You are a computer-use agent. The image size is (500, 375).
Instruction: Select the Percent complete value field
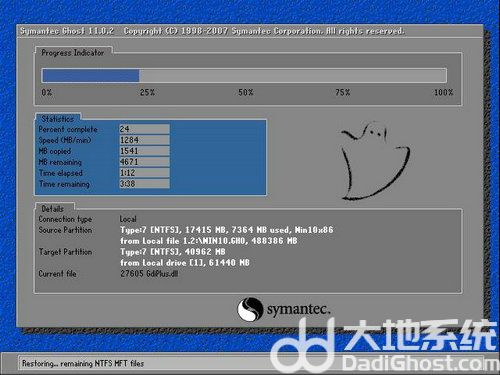[x=144, y=129]
